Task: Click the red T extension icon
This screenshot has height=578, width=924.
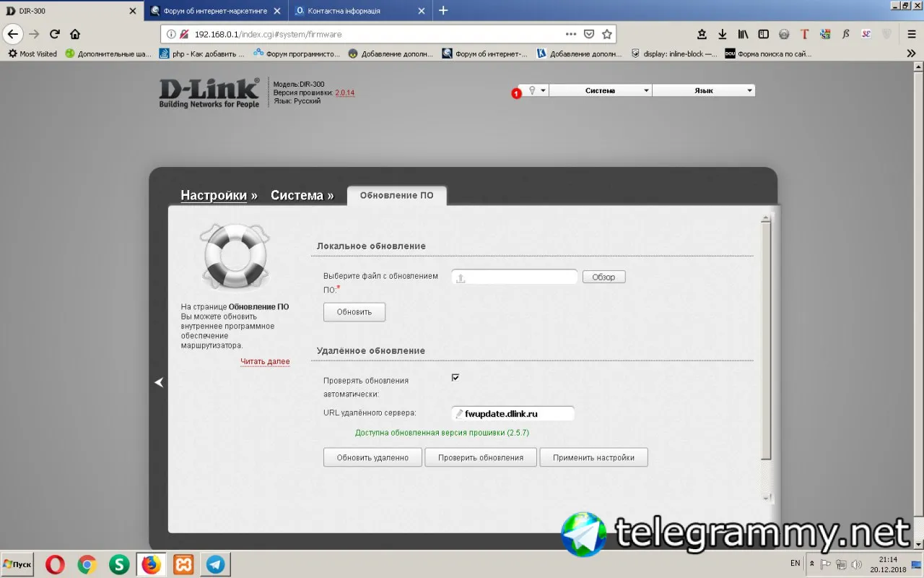Action: [x=805, y=34]
